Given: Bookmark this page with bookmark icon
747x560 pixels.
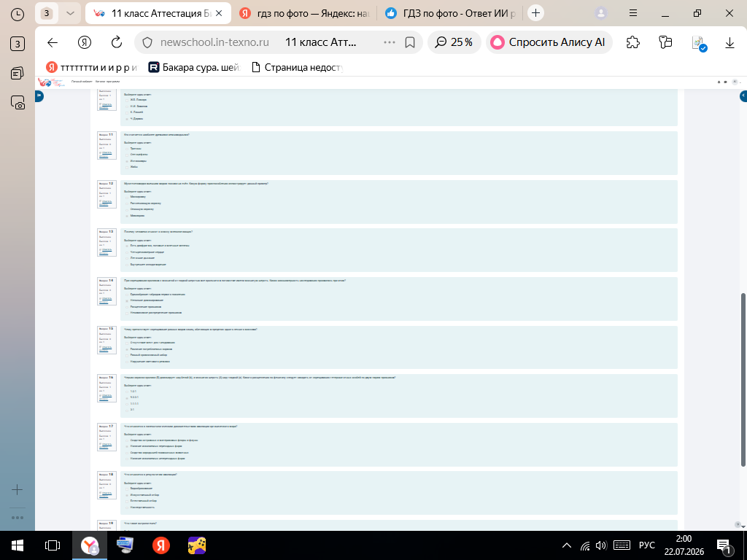Looking at the screenshot, I should [410, 42].
